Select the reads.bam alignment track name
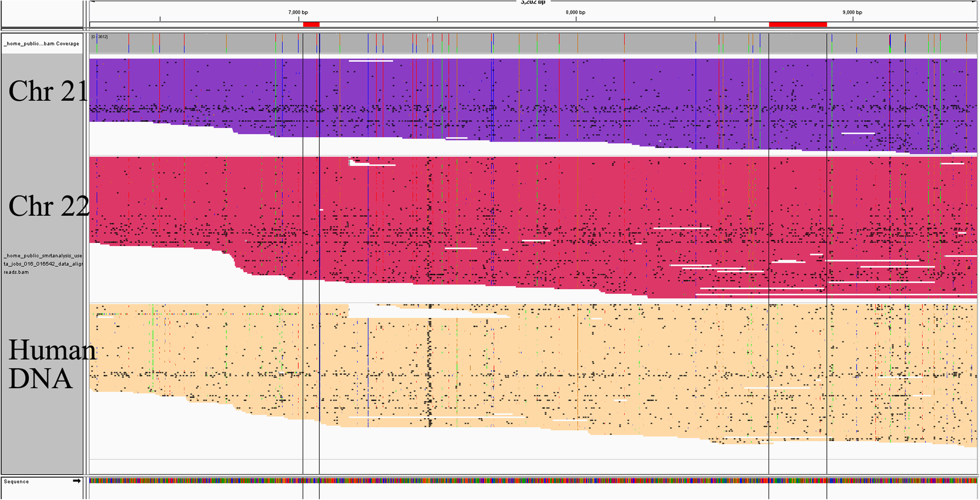This screenshot has height=500, width=980. point(42,264)
